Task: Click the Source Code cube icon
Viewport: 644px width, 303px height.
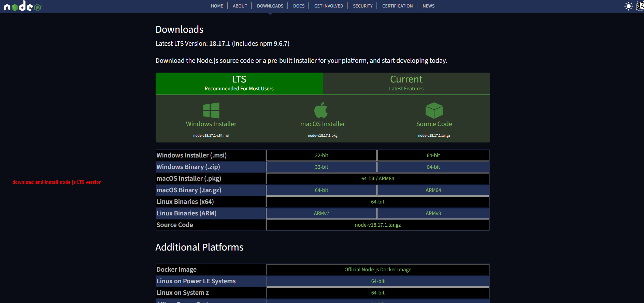Action: (434, 110)
